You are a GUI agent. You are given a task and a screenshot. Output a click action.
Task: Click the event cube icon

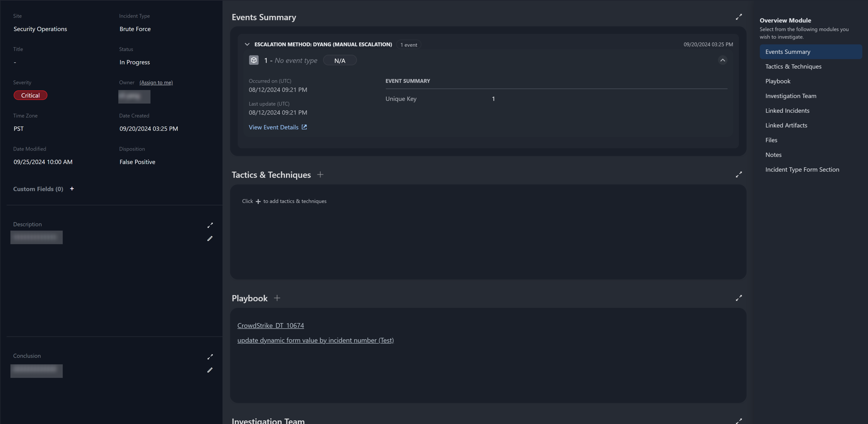254,60
